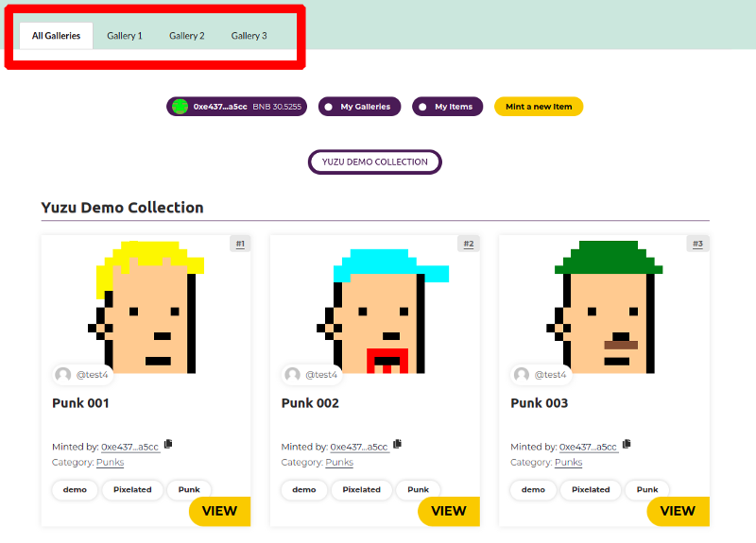
Task: Switch to the All Galleries tab
Action: click(56, 36)
